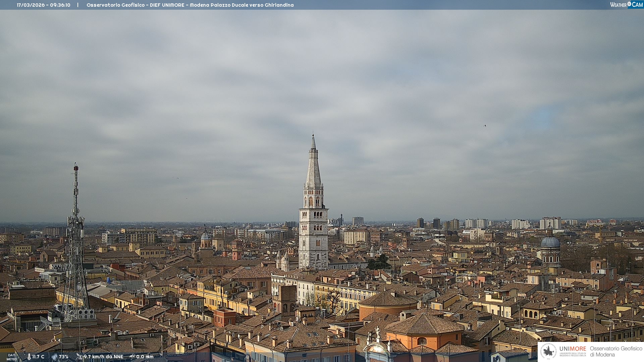Click the water droplets humidity icon
This screenshot has height=362, width=644.
pyautogui.click(x=54, y=357)
